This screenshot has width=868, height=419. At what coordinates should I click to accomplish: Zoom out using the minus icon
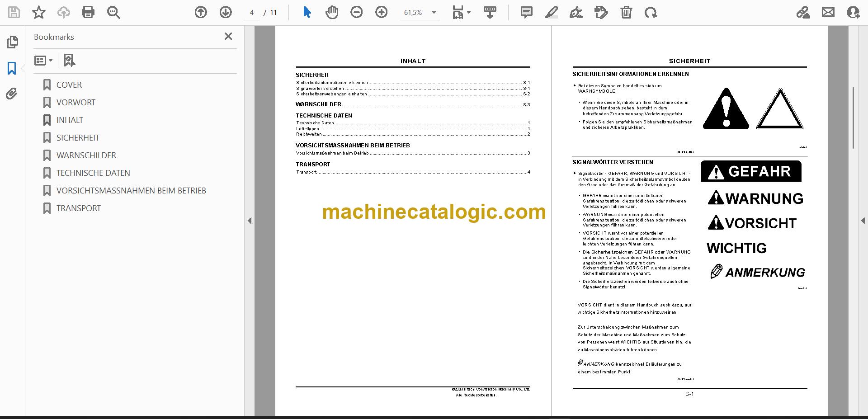[357, 13]
